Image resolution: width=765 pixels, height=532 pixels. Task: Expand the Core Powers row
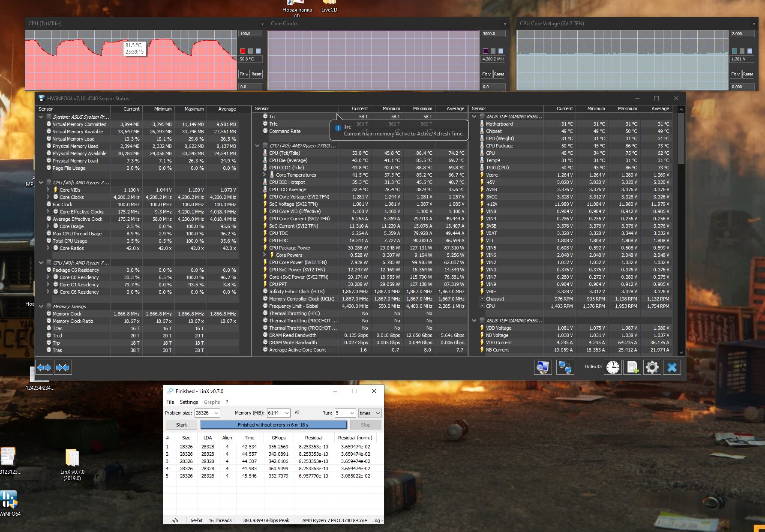click(264, 255)
